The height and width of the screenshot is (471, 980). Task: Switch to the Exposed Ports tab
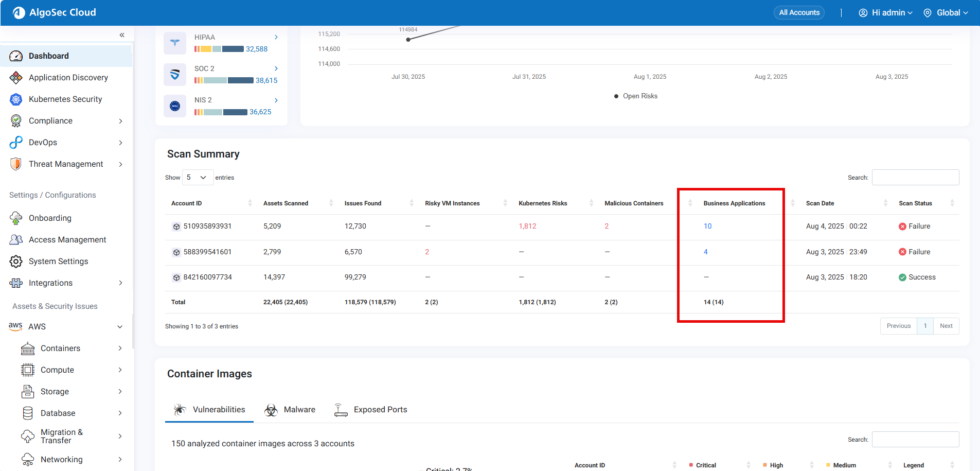370,410
